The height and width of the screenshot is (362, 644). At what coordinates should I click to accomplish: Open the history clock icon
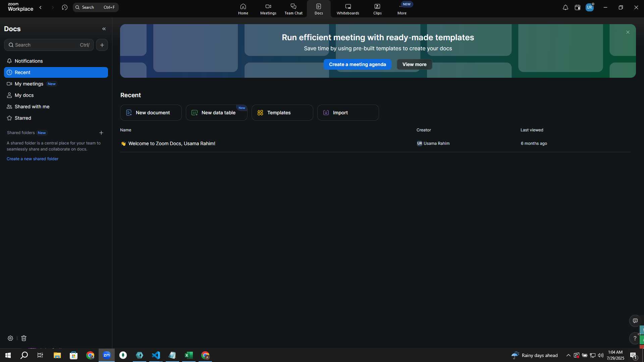[x=65, y=7]
